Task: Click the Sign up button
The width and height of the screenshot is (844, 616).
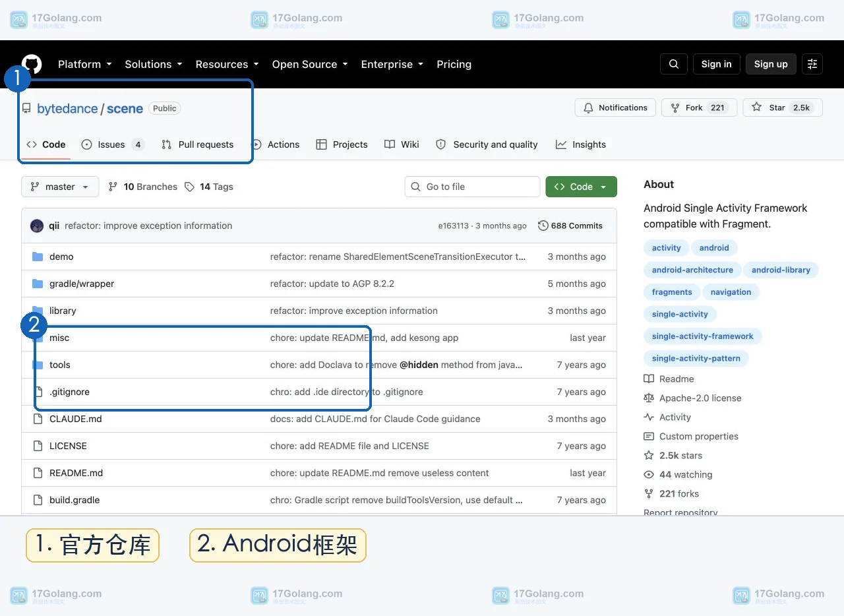Action: point(771,64)
